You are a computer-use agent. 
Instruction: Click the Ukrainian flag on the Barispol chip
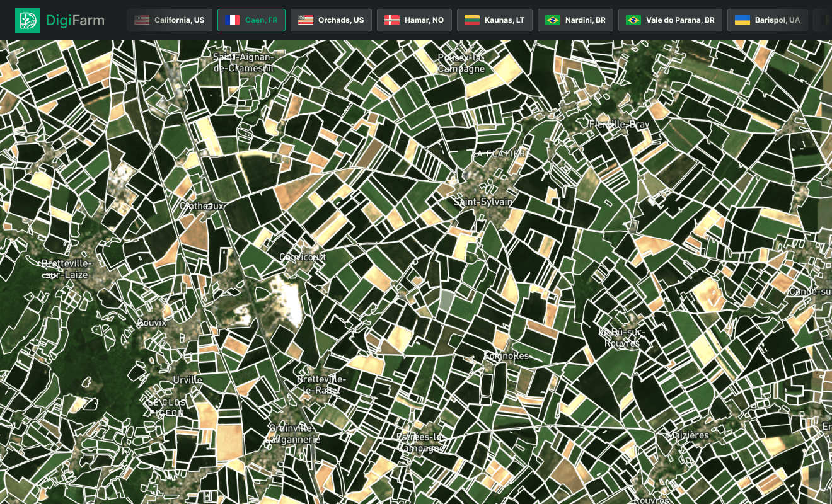pyautogui.click(x=742, y=20)
